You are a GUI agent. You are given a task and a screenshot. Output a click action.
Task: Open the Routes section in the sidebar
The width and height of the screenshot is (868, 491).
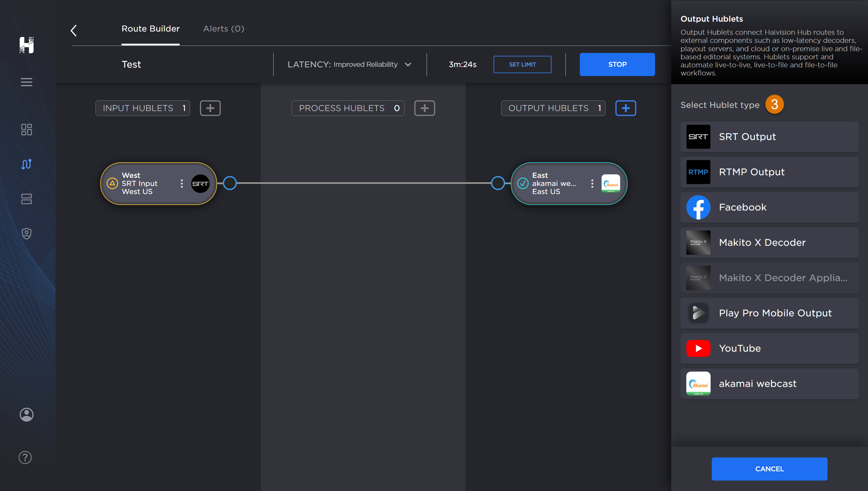pos(26,164)
